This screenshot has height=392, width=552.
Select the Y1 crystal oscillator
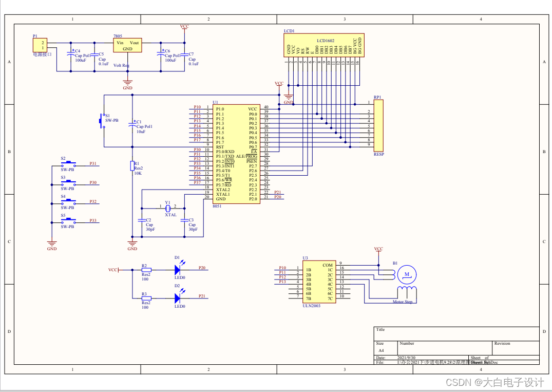pos(168,209)
